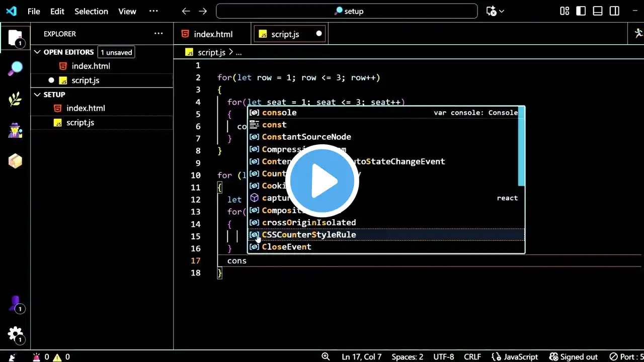Image resolution: width=644 pixels, height=362 pixels.
Task: Click the navigate back arrow
Action: coord(186,11)
